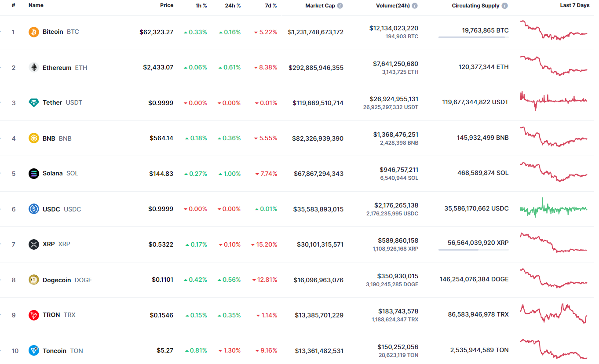599x364 pixels.
Task: Open BNB's last 7 days sparkline chart
Action: point(554,137)
